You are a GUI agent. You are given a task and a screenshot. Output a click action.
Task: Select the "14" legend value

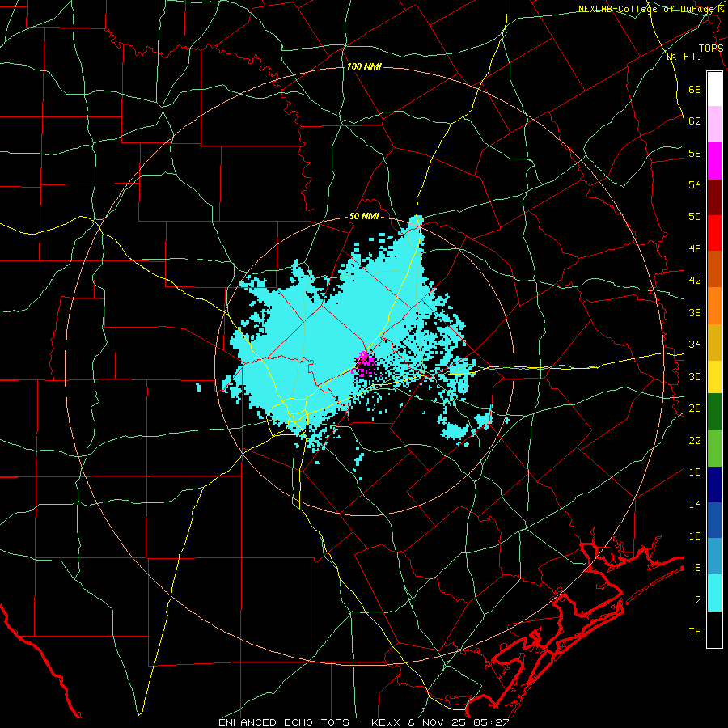(695, 504)
